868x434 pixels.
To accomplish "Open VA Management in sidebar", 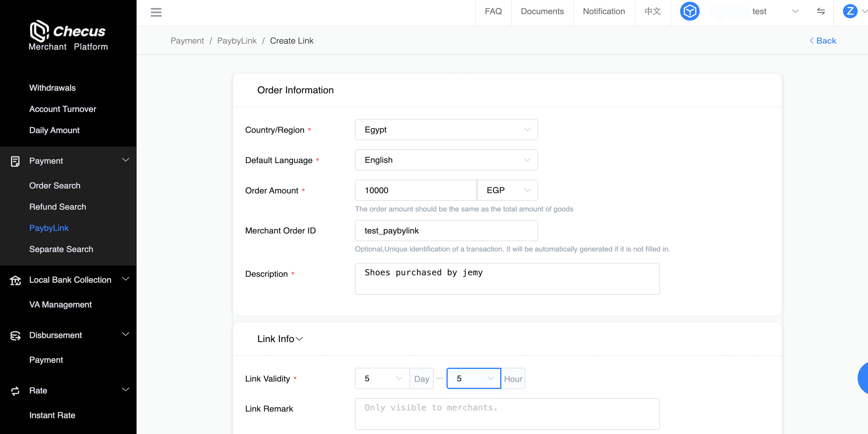I will coord(60,305).
